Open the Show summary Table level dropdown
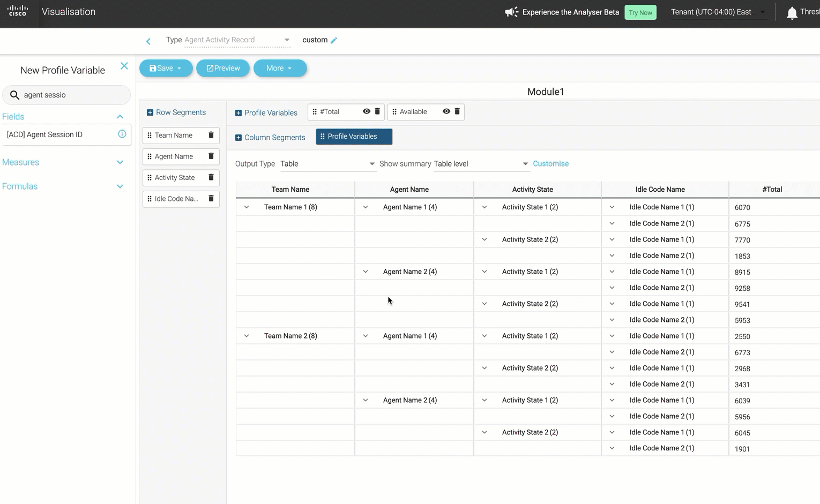 point(480,164)
